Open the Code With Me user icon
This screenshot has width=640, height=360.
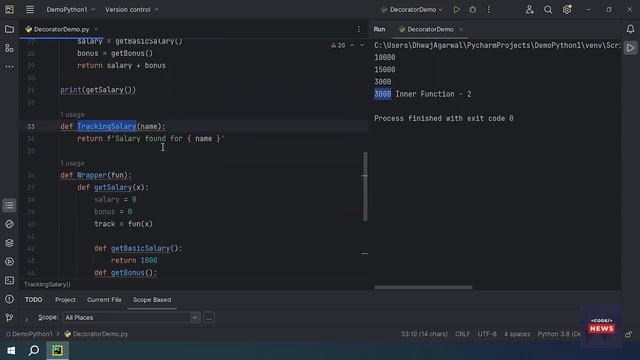(529, 9)
